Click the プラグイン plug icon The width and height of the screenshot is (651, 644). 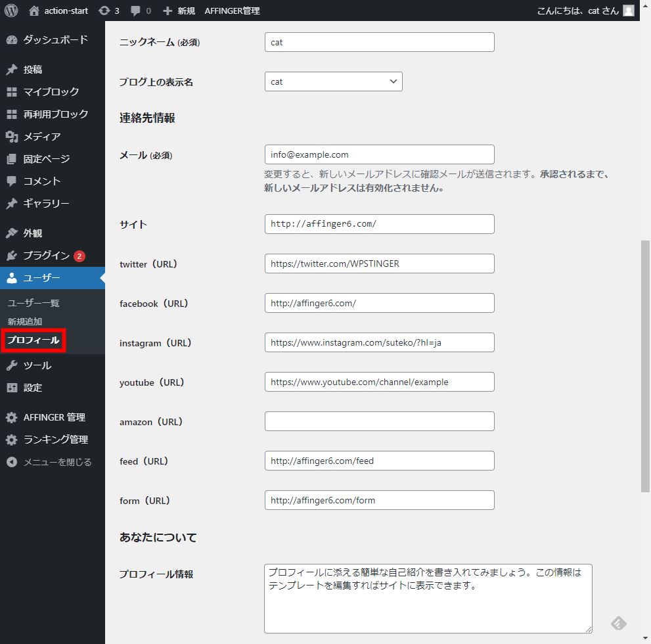click(x=12, y=256)
